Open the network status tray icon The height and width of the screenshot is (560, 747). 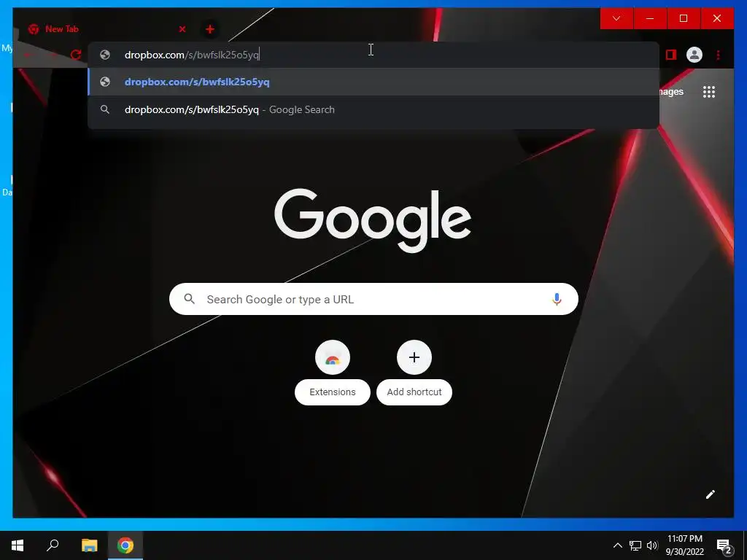click(x=635, y=545)
